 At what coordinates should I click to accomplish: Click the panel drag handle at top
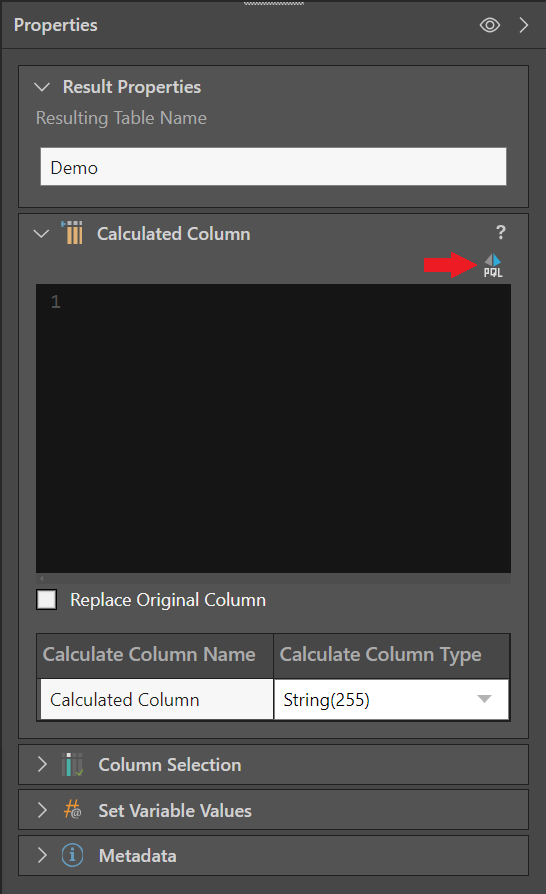click(274, 3)
